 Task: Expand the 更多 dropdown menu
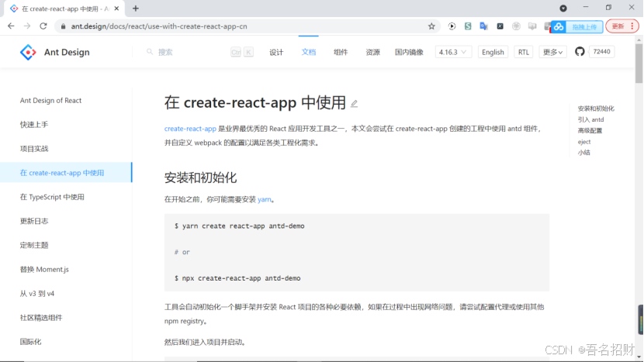(552, 52)
